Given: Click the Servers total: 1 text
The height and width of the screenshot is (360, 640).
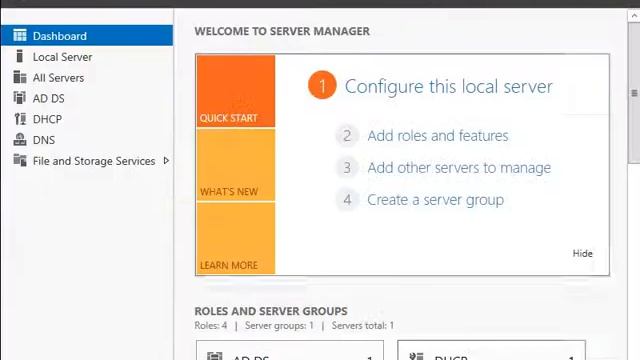Looking at the screenshot, I should point(363,325).
